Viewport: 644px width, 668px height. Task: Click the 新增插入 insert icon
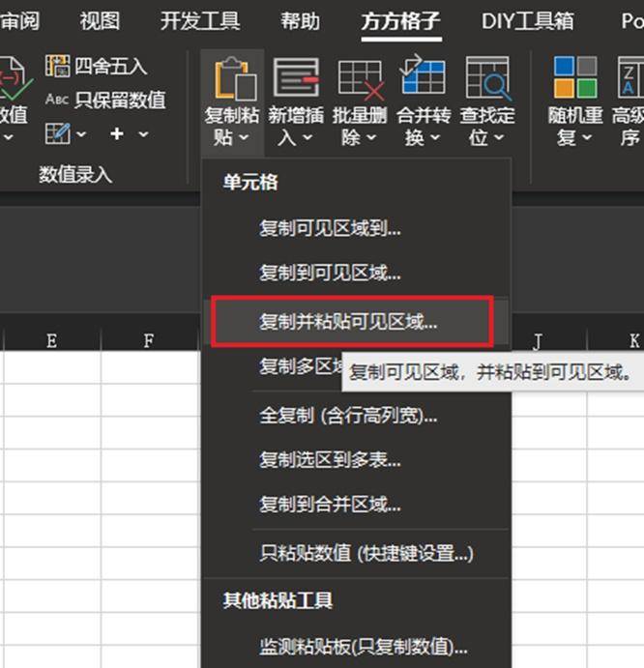click(x=296, y=77)
